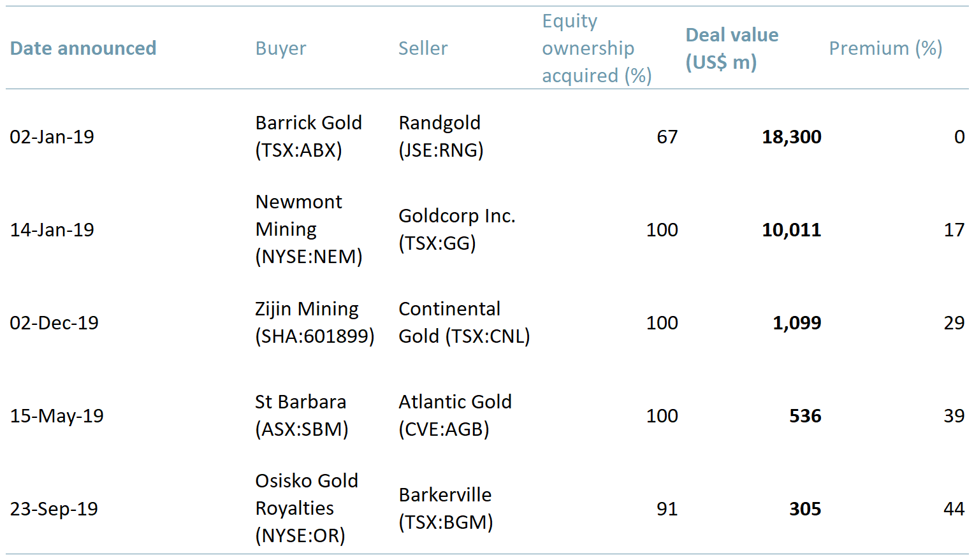This screenshot has height=560, width=974.
Task: Click the Goldcorp Inc. (TSX:GG) cell
Action: pos(456,229)
